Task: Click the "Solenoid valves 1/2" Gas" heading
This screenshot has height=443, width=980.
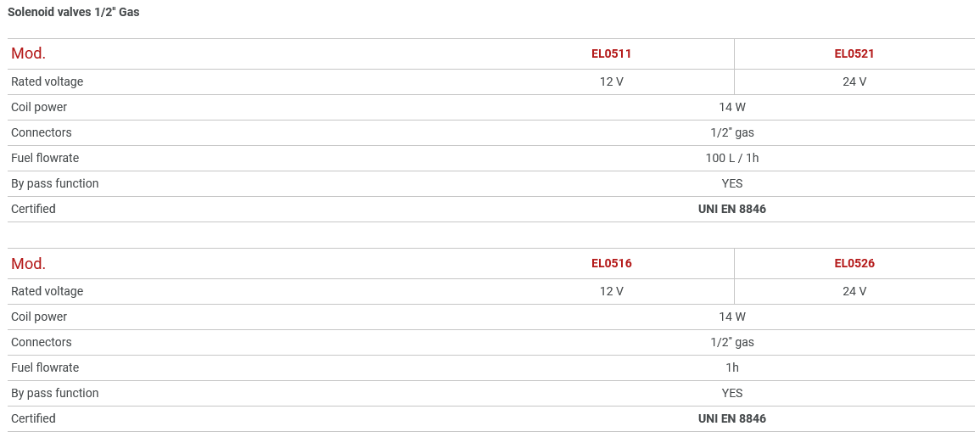Action: click(x=74, y=12)
